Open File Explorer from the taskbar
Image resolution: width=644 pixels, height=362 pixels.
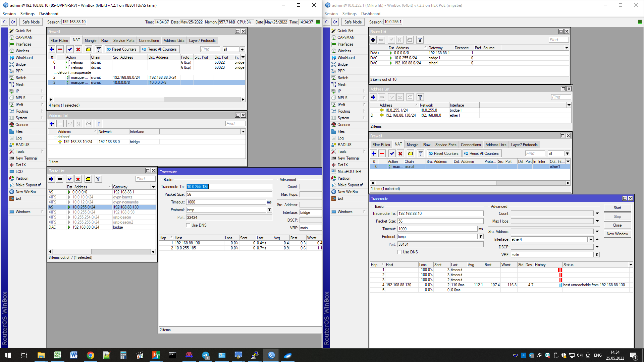pyautogui.click(x=41, y=355)
